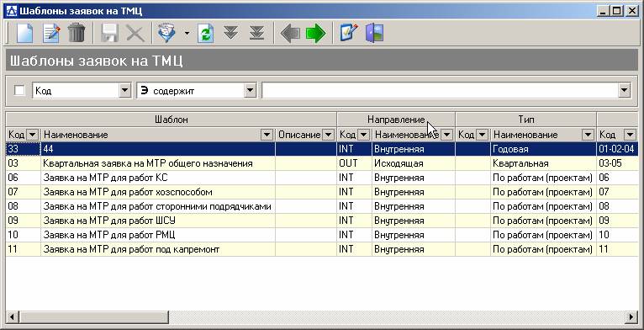Edit the selected template with pencil icon

[x=51, y=33]
